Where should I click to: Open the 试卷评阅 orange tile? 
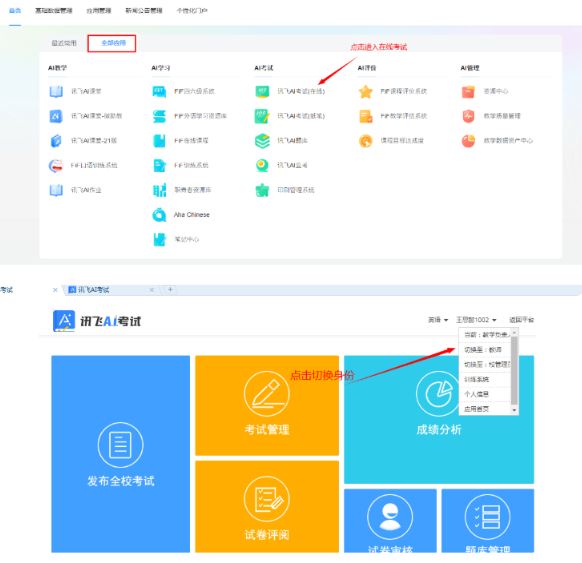click(267, 507)
